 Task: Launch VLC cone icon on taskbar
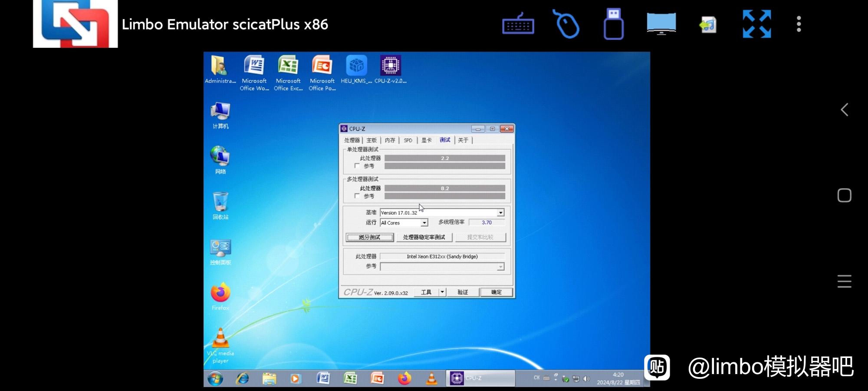pos(431,378)
